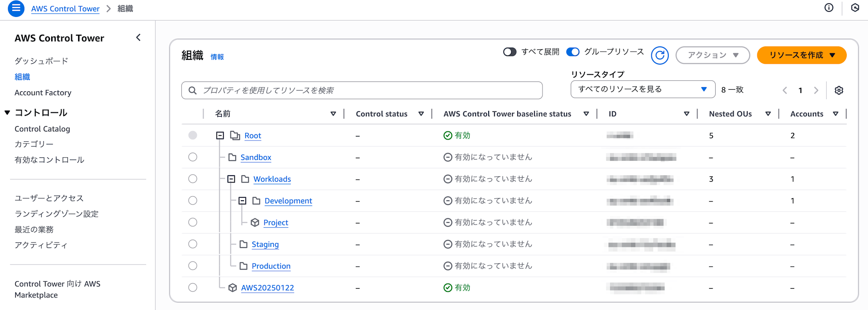The height and width of the screenshot is (310, 868).
Task: Toggle the グループリソース switch
Action: 573,52
